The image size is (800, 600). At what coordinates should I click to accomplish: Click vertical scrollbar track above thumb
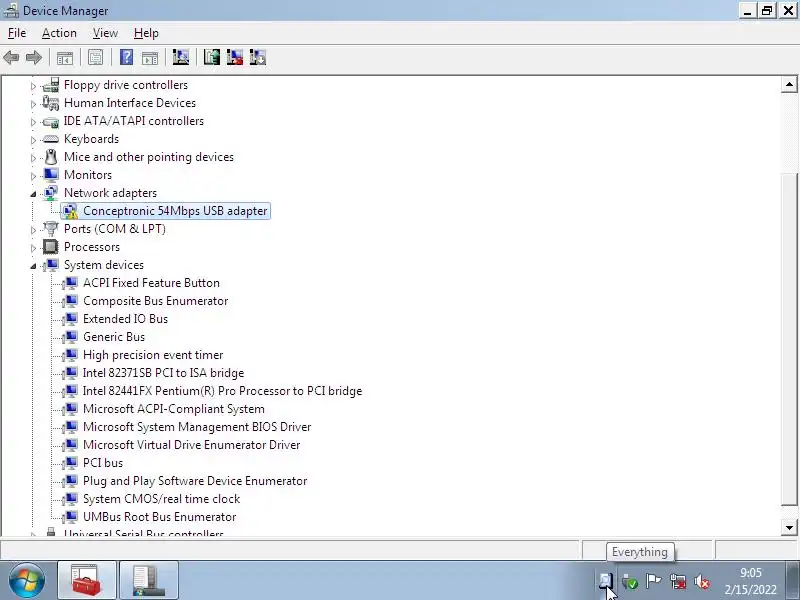[x=789, y=133]
